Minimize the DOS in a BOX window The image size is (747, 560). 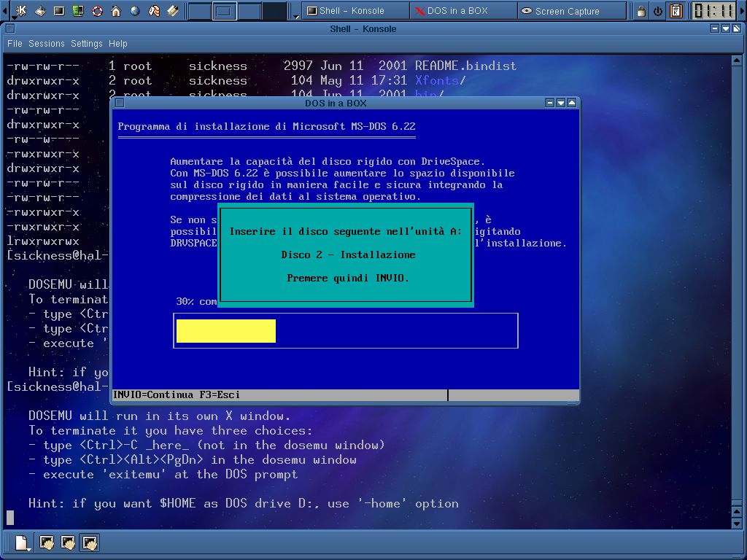[550, 103]
